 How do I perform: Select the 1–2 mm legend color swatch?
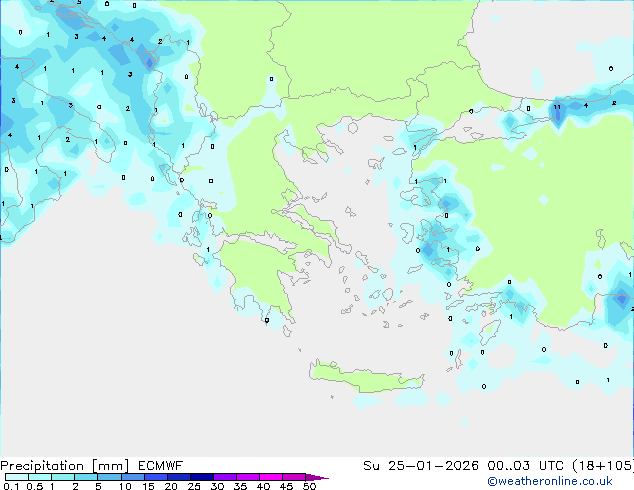click(63, 477)
